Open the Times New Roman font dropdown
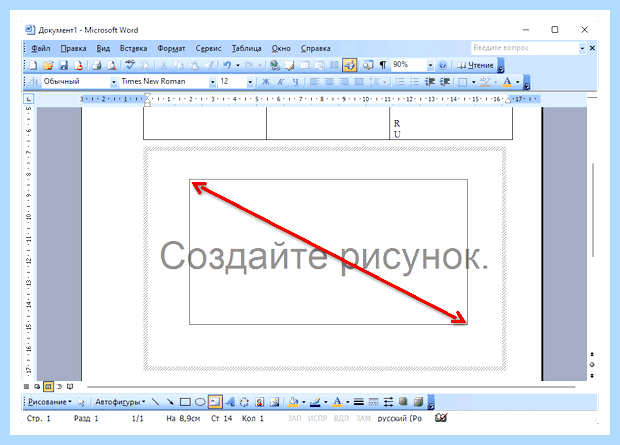This screenshot has height=445, width=620. pos(212,82)
